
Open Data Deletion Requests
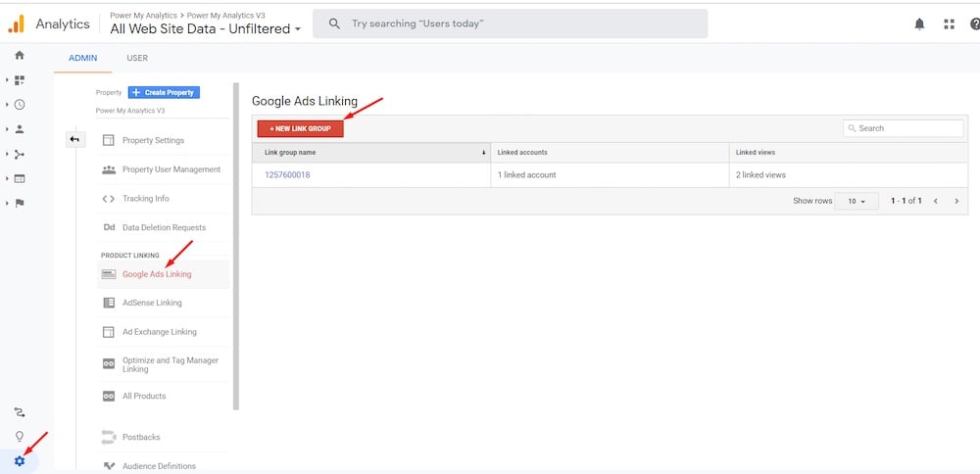(x=163, y=227)
